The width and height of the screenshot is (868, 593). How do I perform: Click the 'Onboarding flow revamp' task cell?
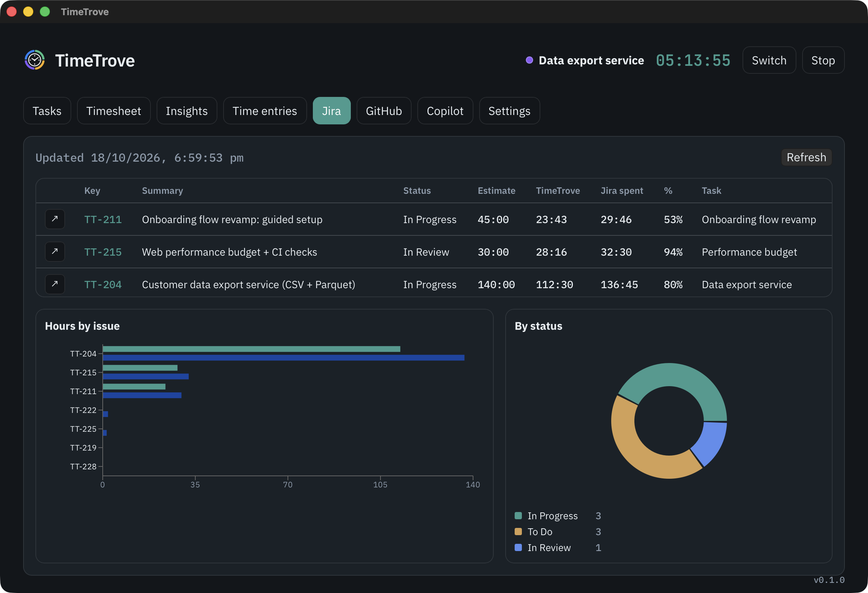tap(758, 219)
